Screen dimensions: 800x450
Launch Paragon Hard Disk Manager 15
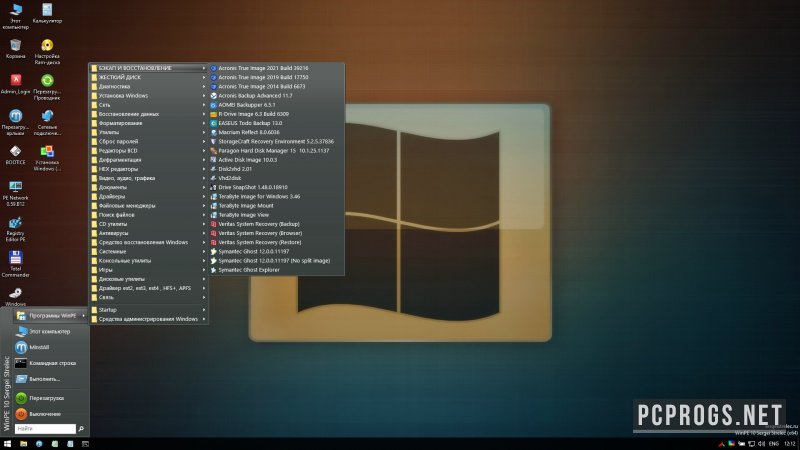[276, 151]
